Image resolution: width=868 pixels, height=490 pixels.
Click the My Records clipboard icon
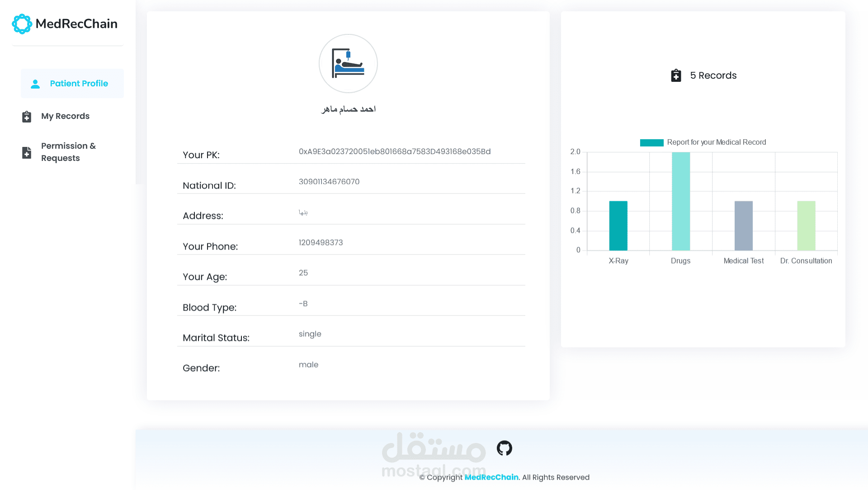pos(27,117)
